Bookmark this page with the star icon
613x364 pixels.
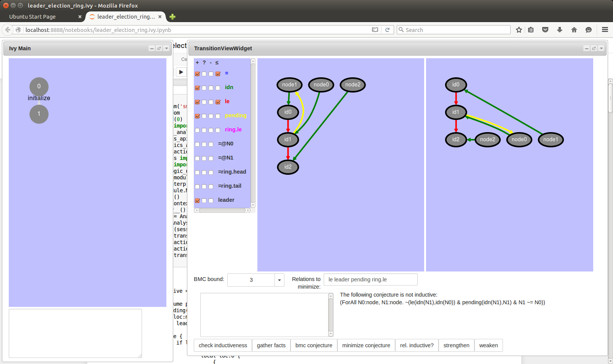[519, 30]
